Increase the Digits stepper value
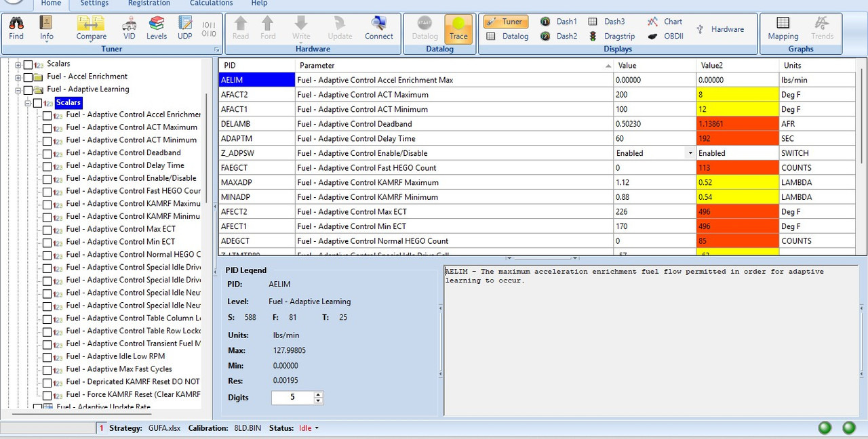This screenshot has height=439, width=868. tap(318, 394)
